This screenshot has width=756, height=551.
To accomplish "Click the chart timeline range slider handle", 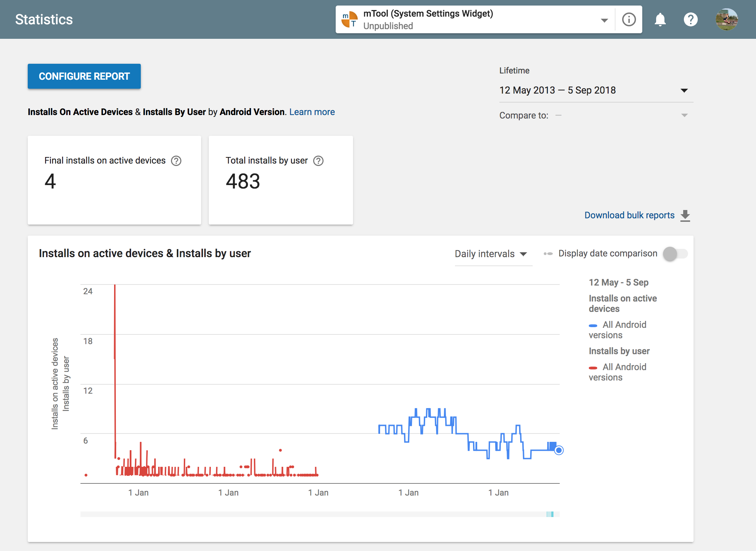I will 550,514.
